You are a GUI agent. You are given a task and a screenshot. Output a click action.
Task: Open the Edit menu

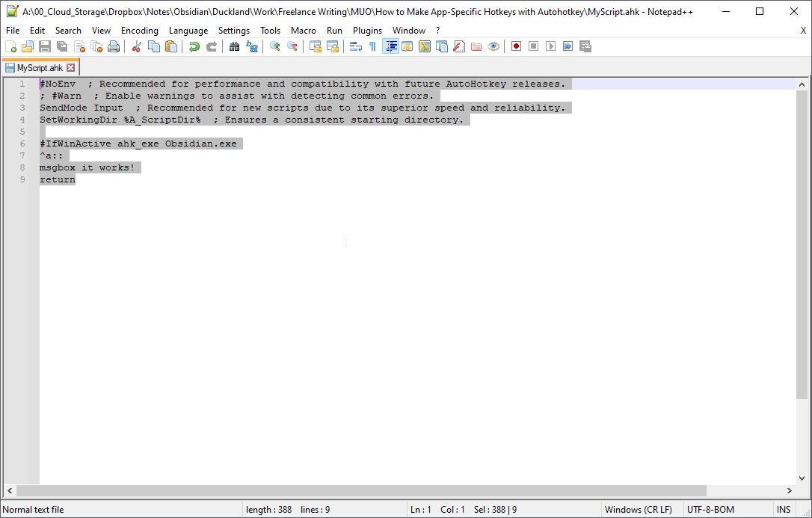[x=37, y=31]
